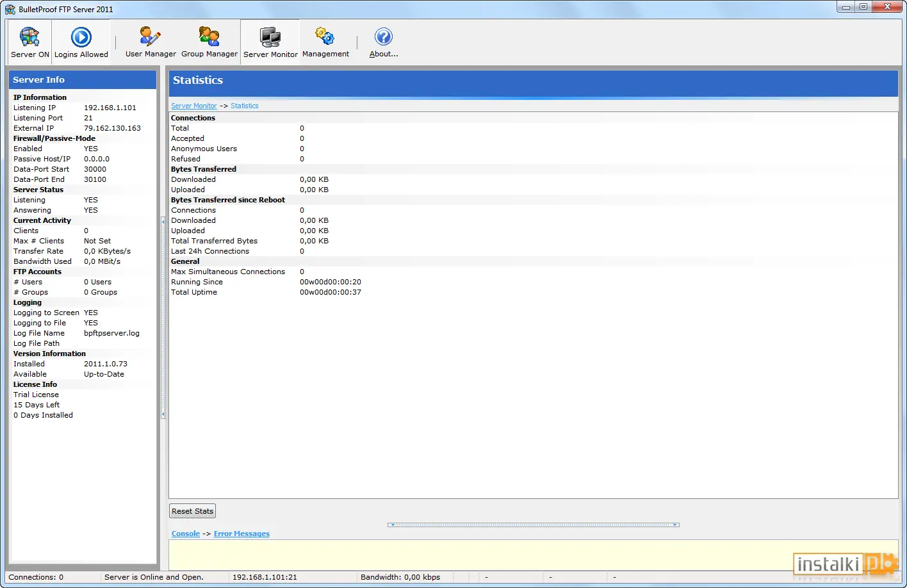Screen dimensions: 907x588
Task: Click the Bandwidth Used 0,0 MBit/s value
Action: click(x=102, y=261)
